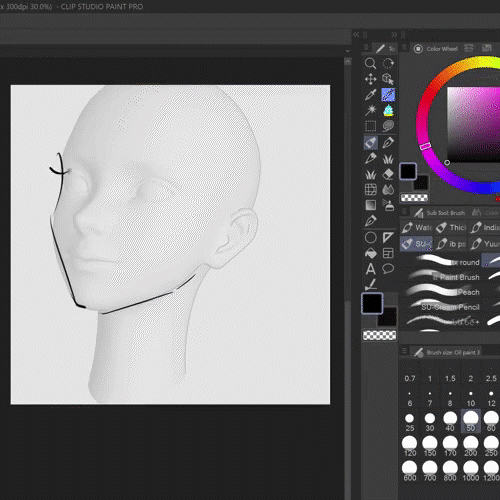500x500 pixels.
Task: Select the Figure circle tool
Action: pyautogui.click(x=370, y=238)
